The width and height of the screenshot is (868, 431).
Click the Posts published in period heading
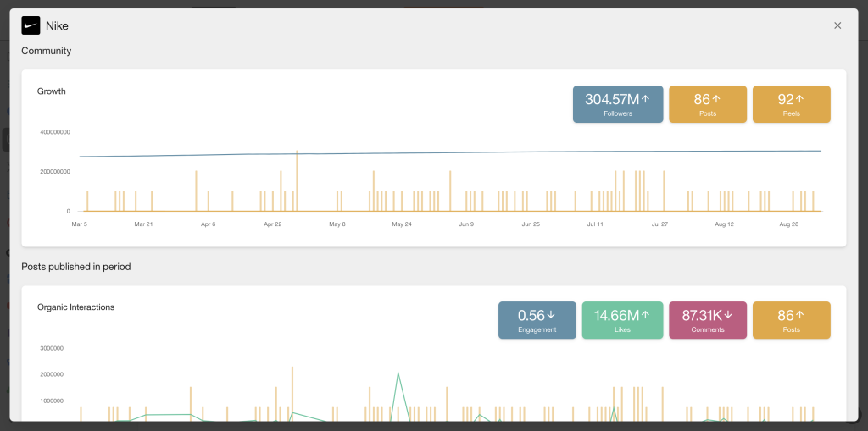pos(75,267)
